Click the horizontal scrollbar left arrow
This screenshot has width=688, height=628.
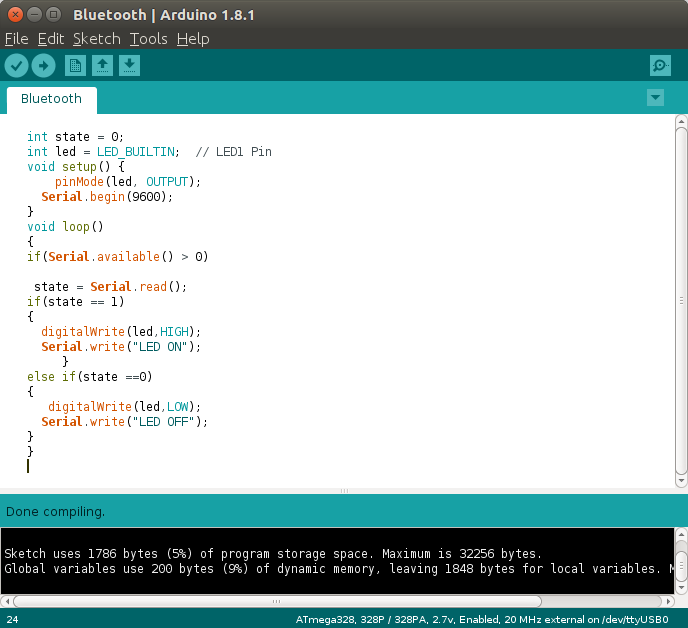click(x=7, y=601)
